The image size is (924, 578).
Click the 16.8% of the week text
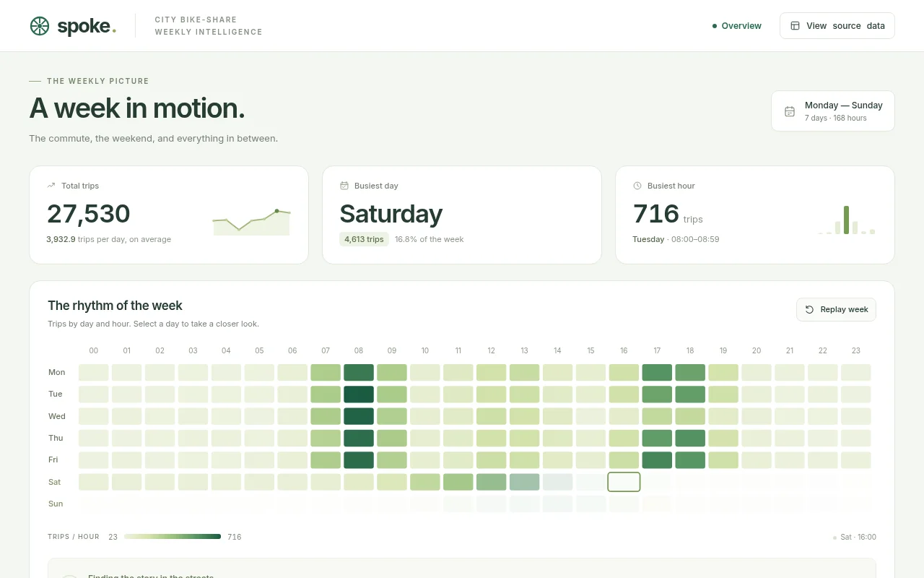[430, 239]
